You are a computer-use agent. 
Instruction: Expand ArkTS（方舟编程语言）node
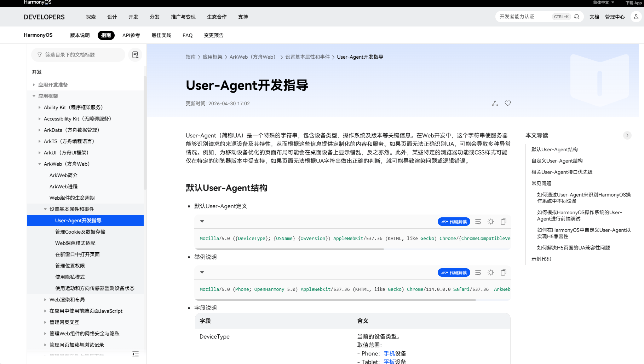tap(40, 141)
